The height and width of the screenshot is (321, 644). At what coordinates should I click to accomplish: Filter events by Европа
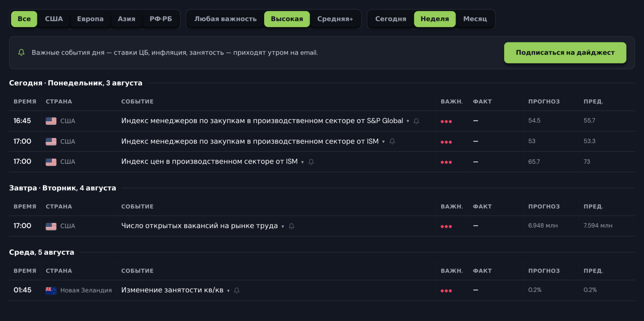[x=90, y=19]
